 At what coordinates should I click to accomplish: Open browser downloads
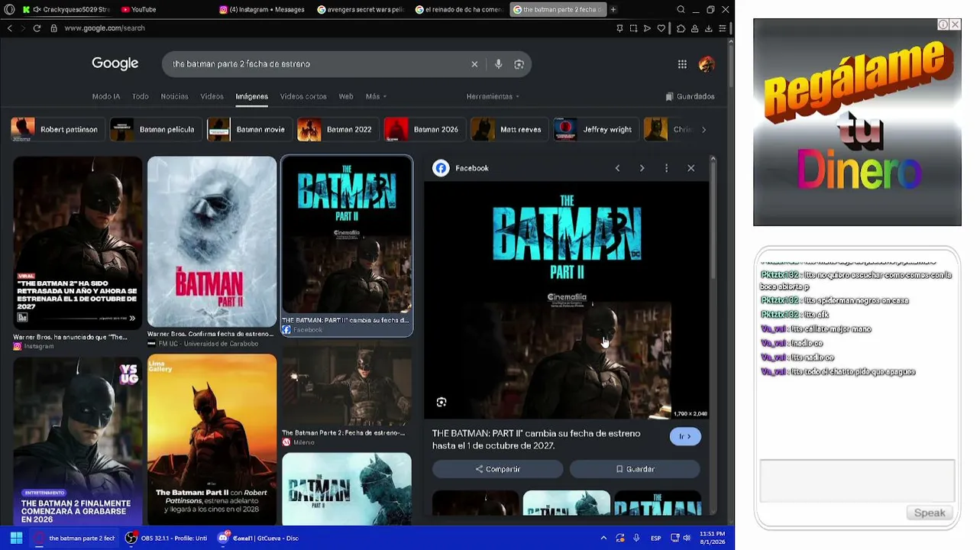[x=709, y=28]
